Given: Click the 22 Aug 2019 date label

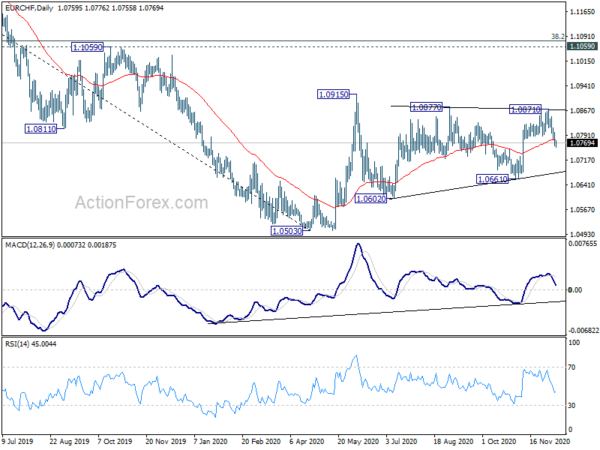Looking at the screenshot, I should click(x=69, y=441).
